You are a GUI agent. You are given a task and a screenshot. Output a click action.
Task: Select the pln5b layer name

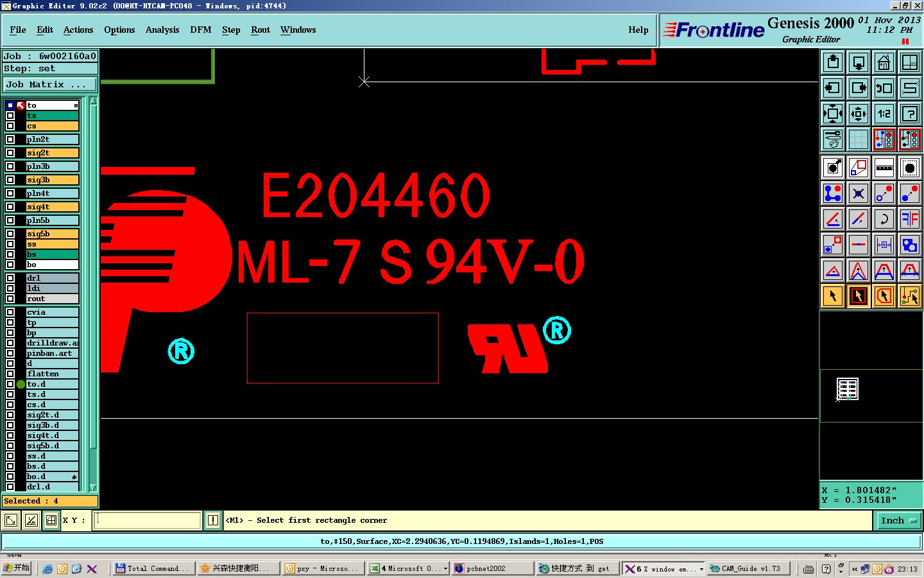[53, 220]
